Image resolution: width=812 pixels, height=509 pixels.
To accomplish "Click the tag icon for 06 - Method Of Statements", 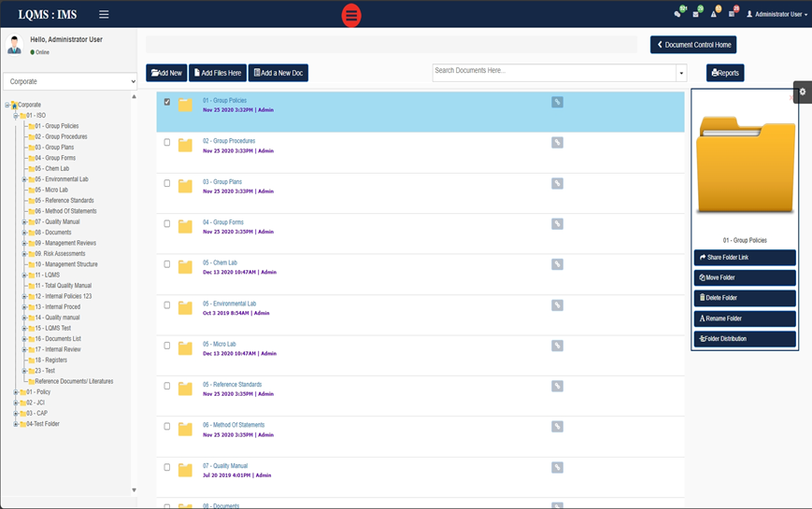I will (x=557, y=426).
